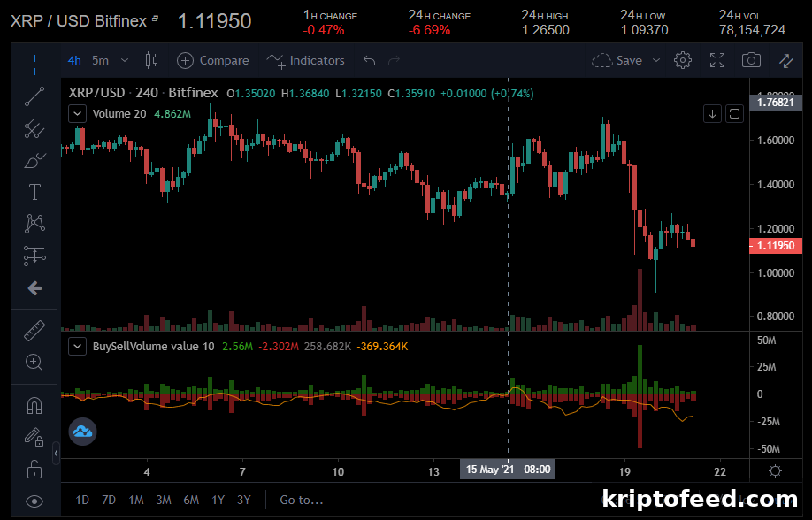Select the 4h timeframe
The height and width of the screenshot is (520, 812).
coord(74,61)
